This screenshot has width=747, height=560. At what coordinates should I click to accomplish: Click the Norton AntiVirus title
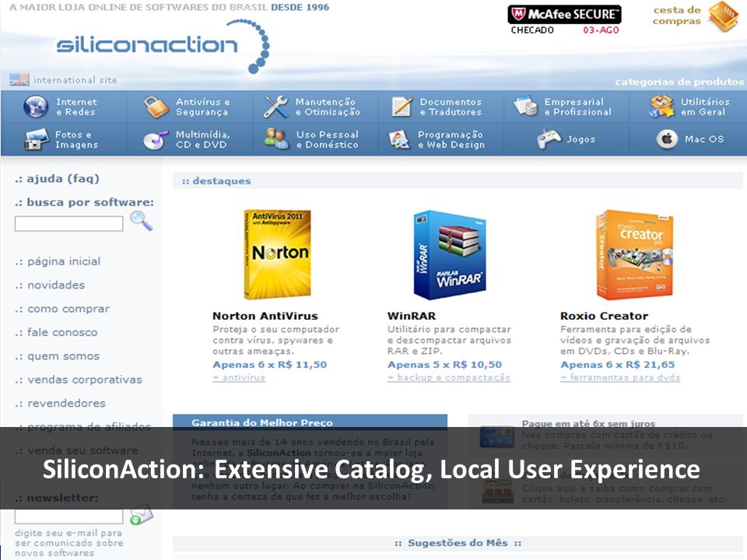pyautogui.click(x=265, y=316)
